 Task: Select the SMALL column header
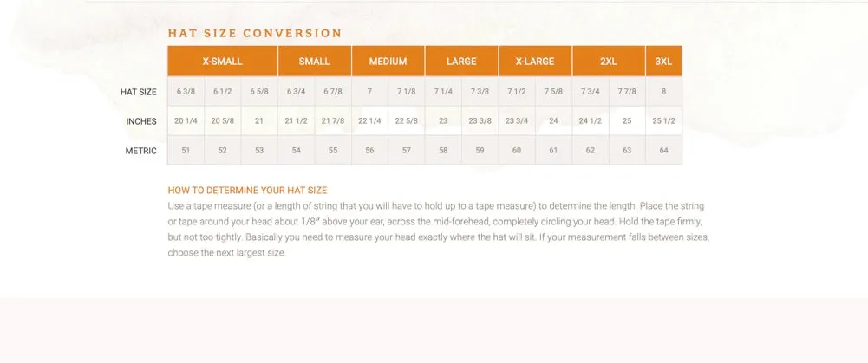pos(315,61)
